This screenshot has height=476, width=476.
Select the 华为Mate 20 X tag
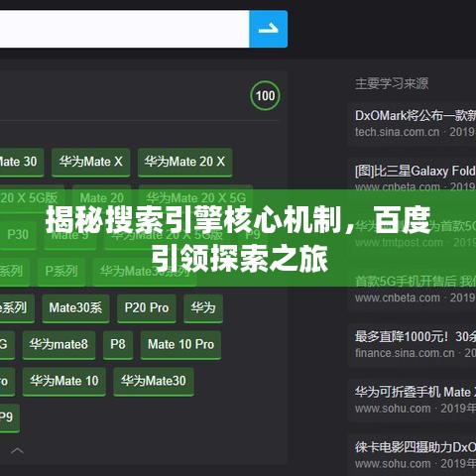[x=184, y=163]
